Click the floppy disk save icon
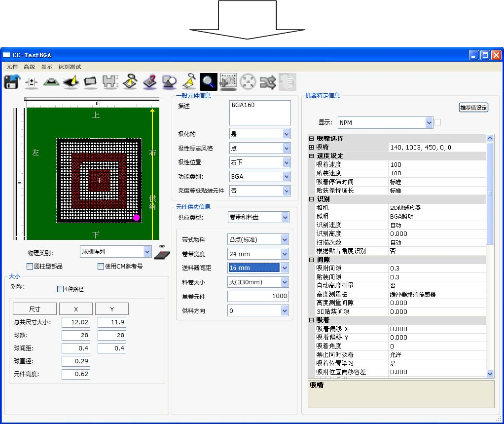 click(11, 82)
